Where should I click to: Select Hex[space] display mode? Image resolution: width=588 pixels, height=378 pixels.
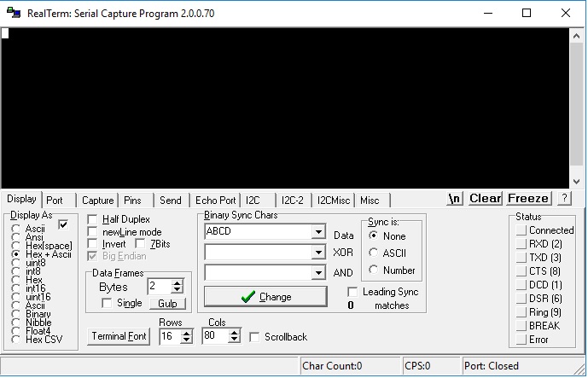(15, 246)
